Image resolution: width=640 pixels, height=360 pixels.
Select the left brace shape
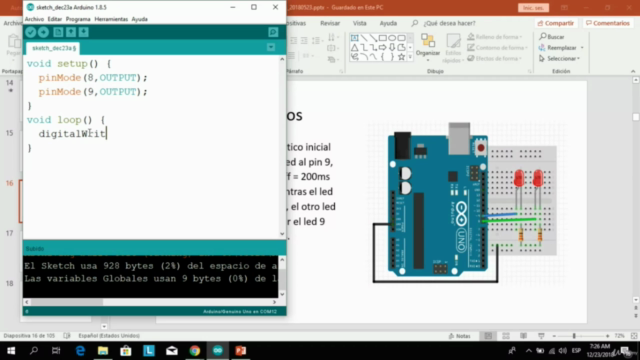383,57
